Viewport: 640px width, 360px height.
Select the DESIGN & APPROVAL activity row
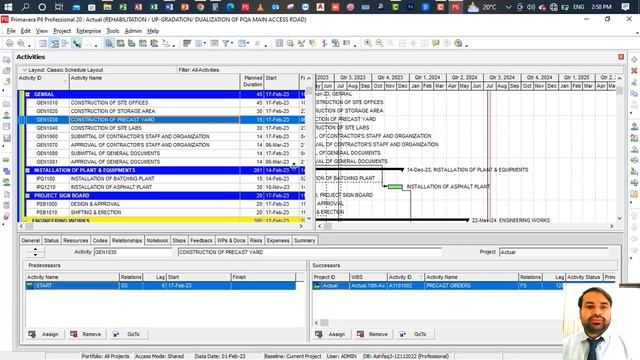161,204
